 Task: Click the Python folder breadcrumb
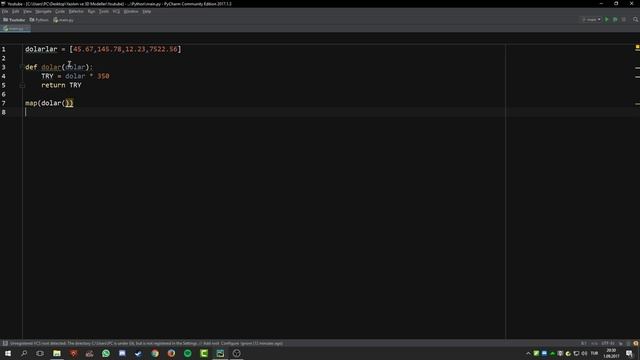(x=39, y=20)
